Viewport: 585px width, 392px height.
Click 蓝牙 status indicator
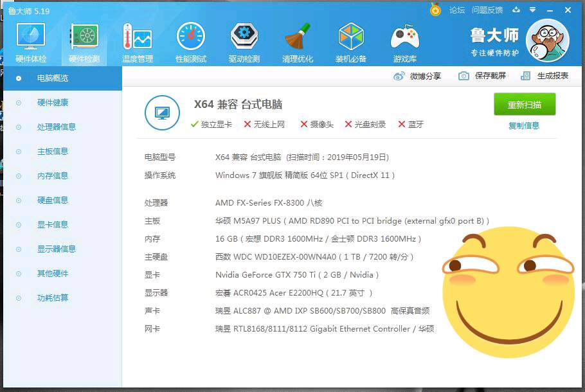point(411,125)
